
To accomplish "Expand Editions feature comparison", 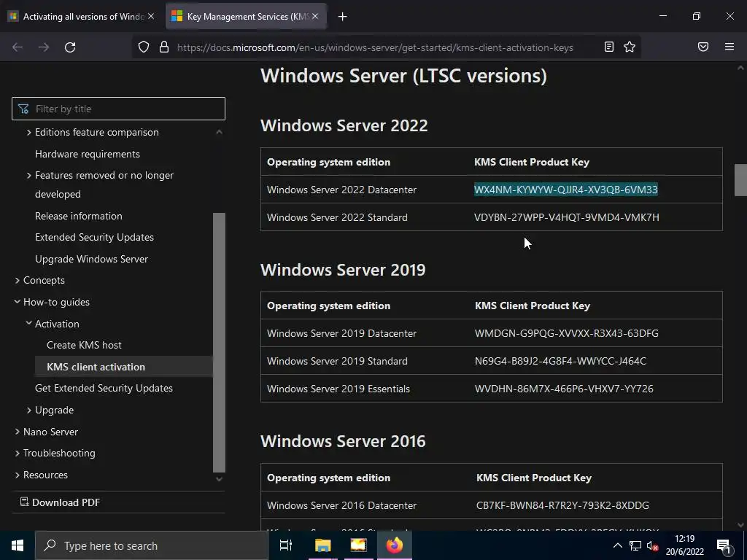I will pos(29,133).
